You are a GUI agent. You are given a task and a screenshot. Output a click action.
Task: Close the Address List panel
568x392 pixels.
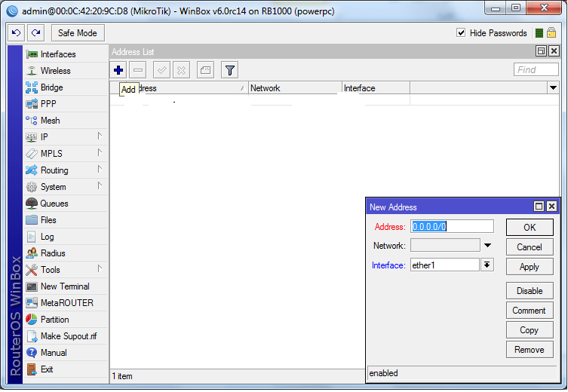pyautogui.click(x=554, y=51)
